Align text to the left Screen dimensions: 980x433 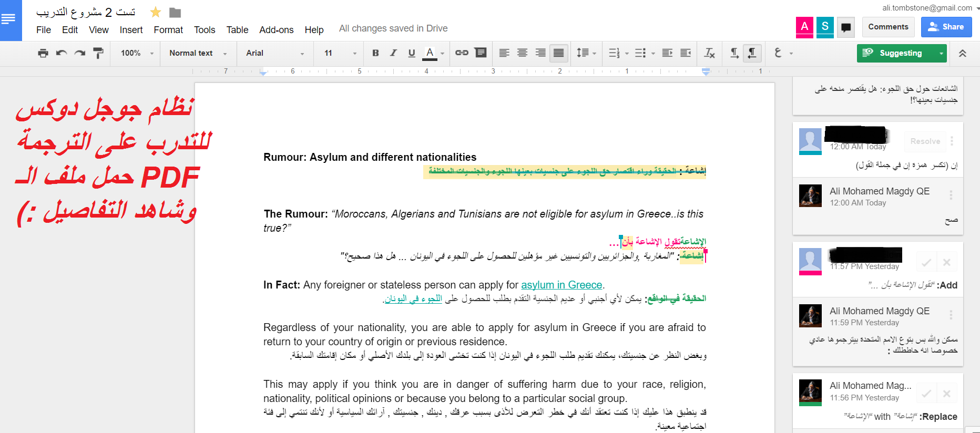click(x=504, y=53)
